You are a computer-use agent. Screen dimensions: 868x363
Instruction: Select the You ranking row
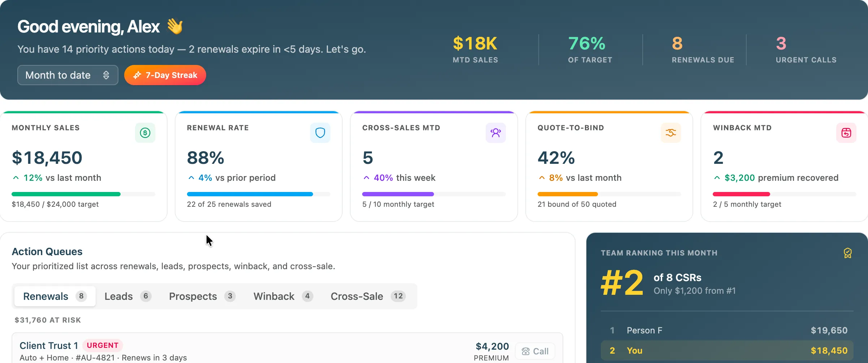727,351
